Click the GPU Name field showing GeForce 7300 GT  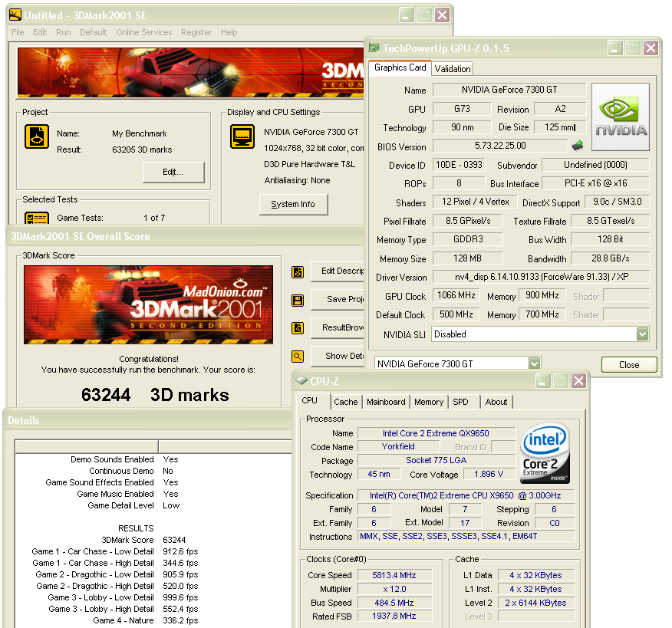pyautogui.click(x=509, y=90)
